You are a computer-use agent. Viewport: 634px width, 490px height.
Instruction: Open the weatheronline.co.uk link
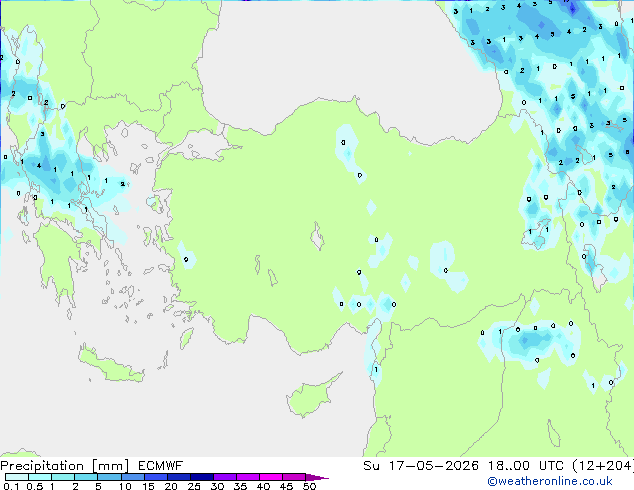coord(550,481)
